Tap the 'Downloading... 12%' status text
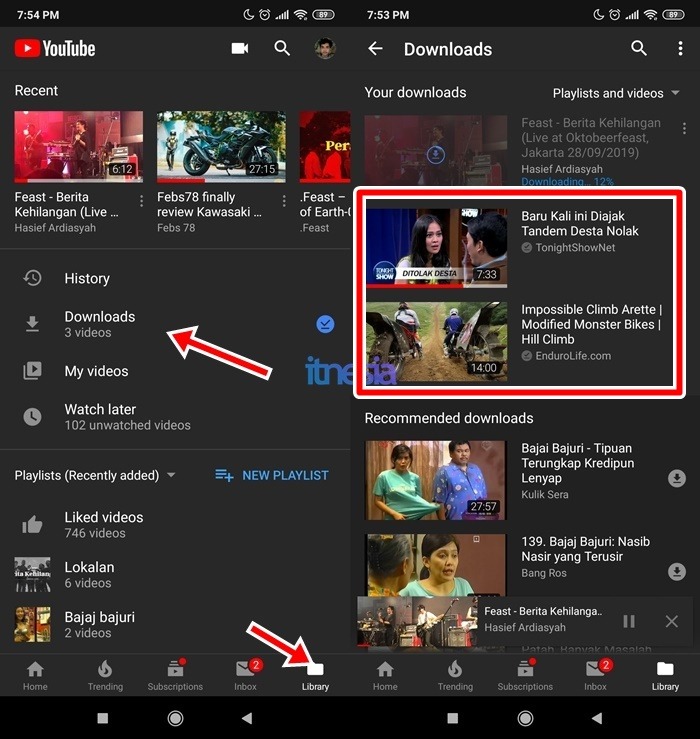This screenshot has height=739, width=700. coord(567,181)
